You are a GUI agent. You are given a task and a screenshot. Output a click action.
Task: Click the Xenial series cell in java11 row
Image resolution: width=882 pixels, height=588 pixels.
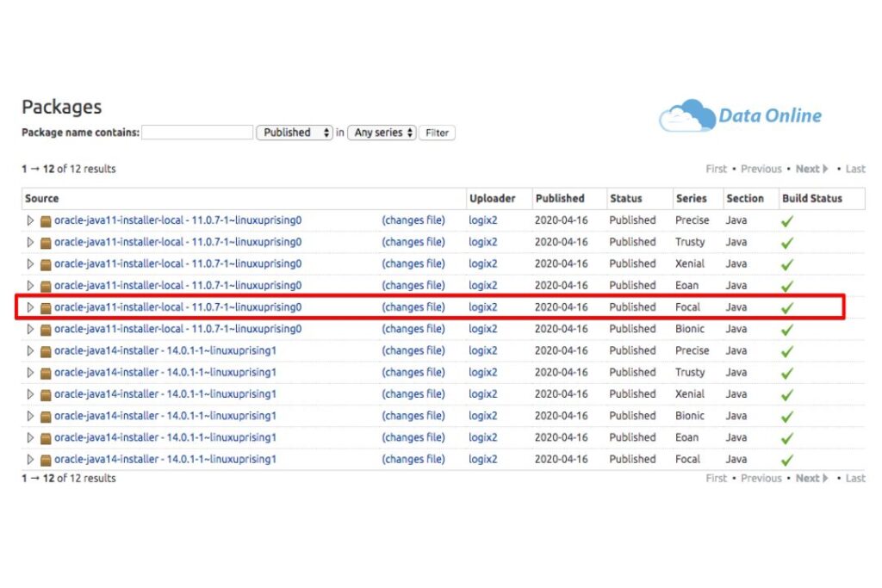coord(690,263)
